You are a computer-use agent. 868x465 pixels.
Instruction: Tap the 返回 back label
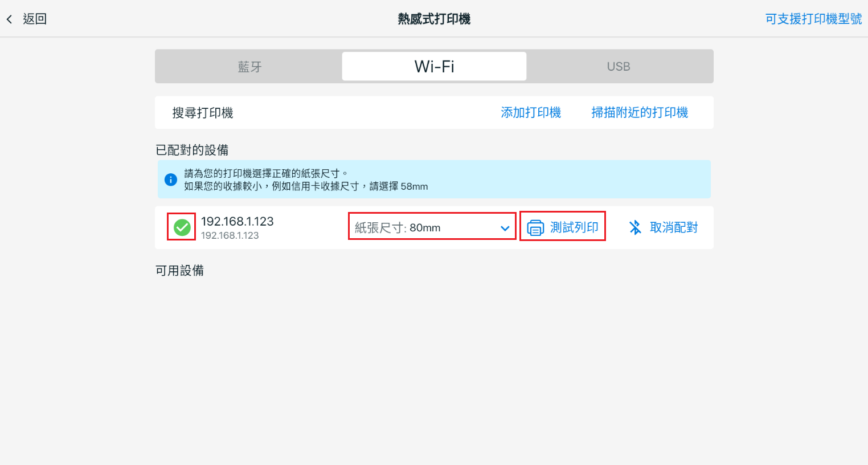coord(35,19)
